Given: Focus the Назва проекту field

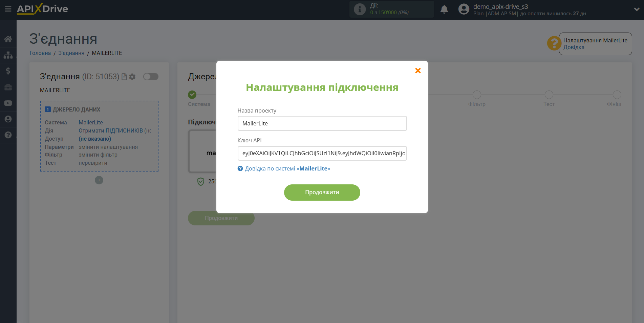Looking at the screenshot, I should click(322, 123).
